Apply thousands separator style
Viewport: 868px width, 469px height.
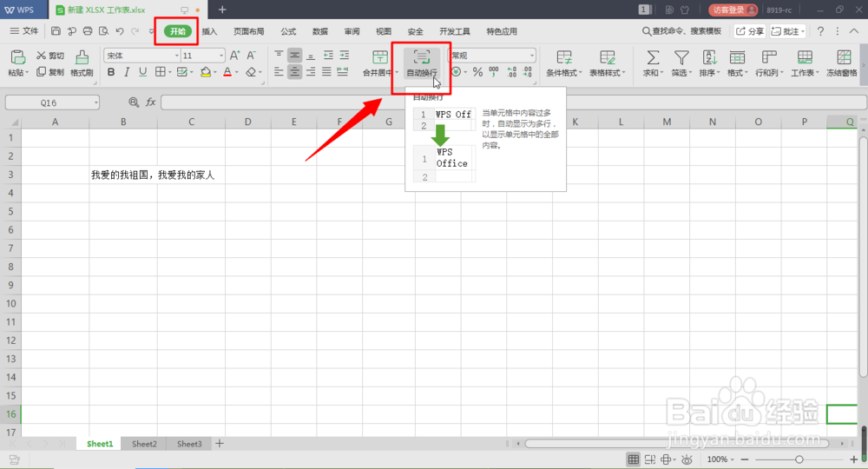(x=494, y=72)
